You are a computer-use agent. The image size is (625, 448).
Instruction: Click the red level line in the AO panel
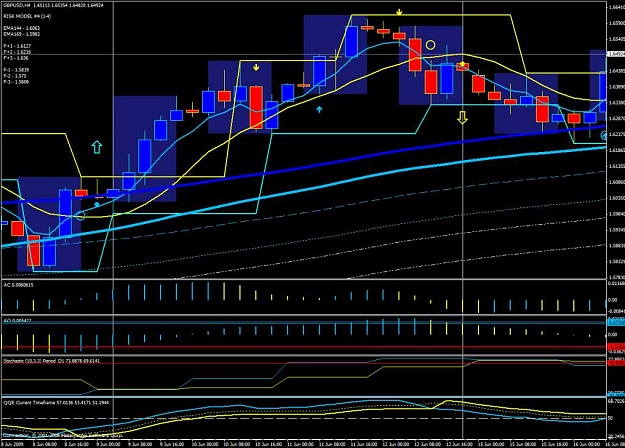click(303, 348)
